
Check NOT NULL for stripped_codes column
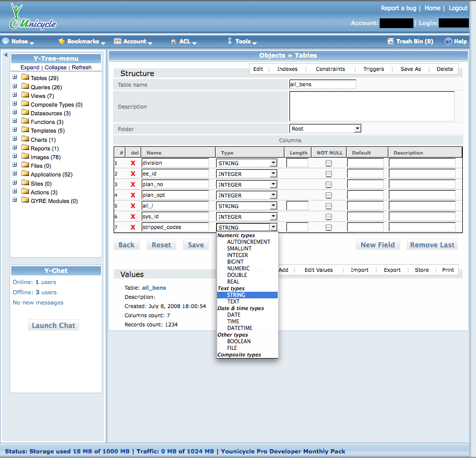point(329,227)
